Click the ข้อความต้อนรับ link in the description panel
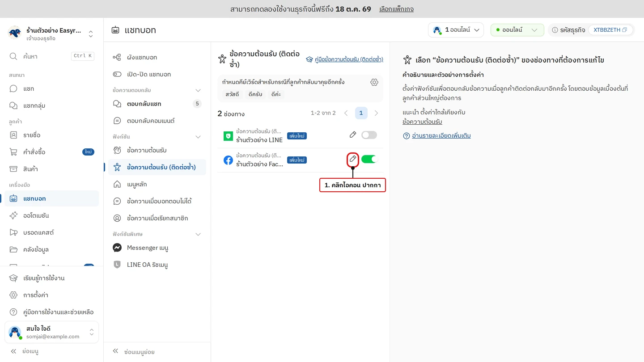Image resolution: width=644 pixels, height=362 pixels. click(422, 122)
